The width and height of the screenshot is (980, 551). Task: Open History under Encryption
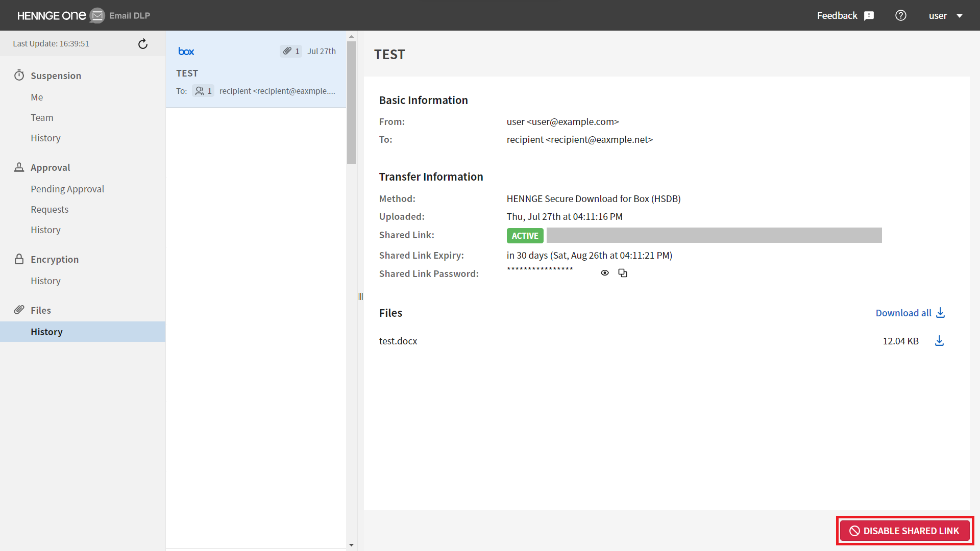coord(45,281)
